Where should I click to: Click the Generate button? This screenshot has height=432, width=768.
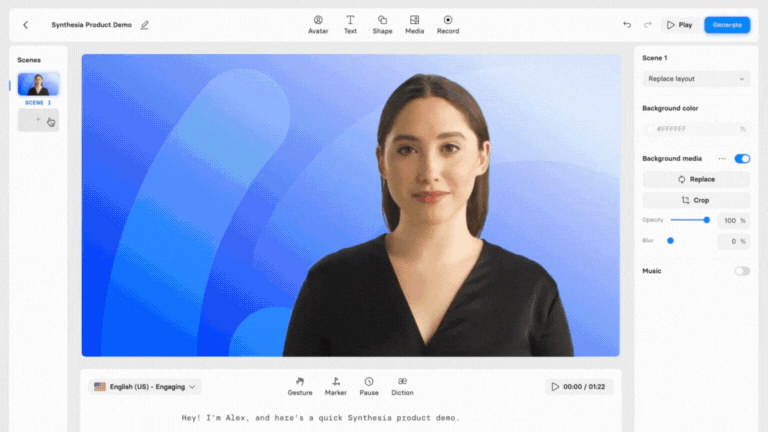pyautogui.click(x=727, y=25)
